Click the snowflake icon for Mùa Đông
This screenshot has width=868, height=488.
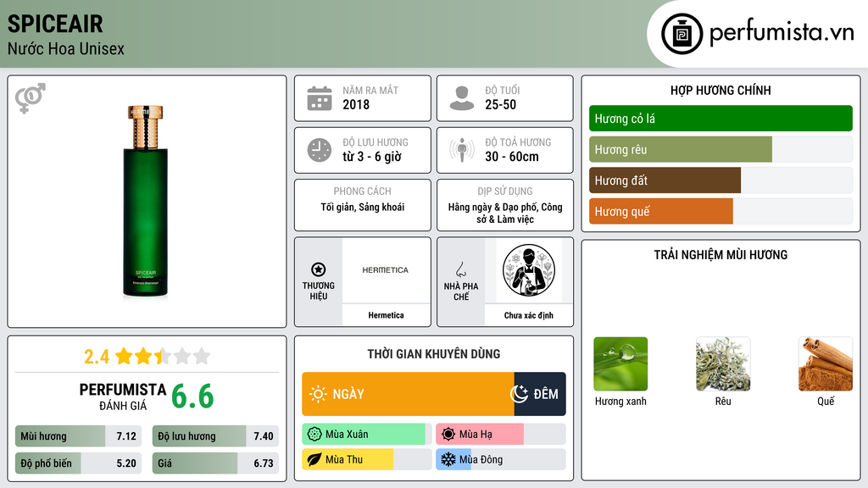tap(448, 459)
